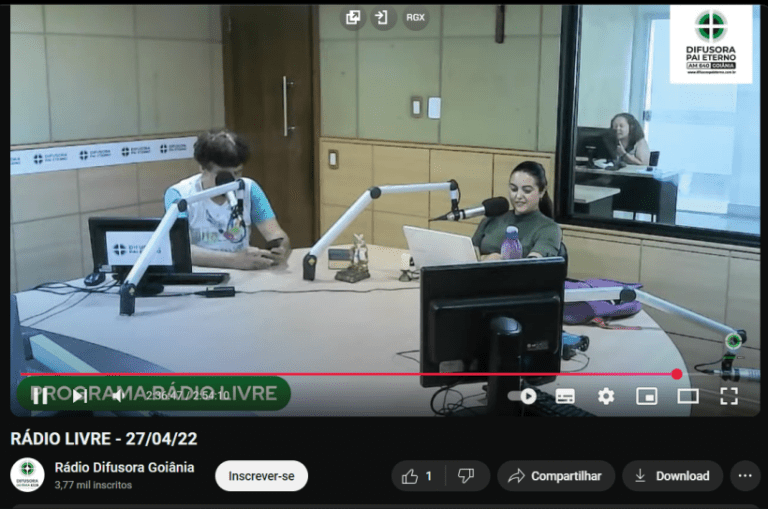
Task: Pause the video playback
Action: pyautogui.click(x=40, y=395)
